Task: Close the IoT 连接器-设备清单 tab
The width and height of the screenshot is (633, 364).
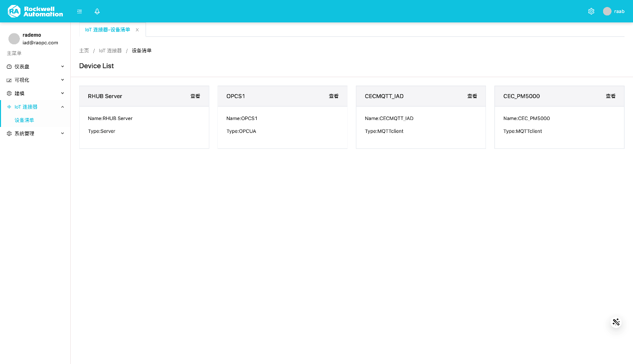Action: pos(137,30)
